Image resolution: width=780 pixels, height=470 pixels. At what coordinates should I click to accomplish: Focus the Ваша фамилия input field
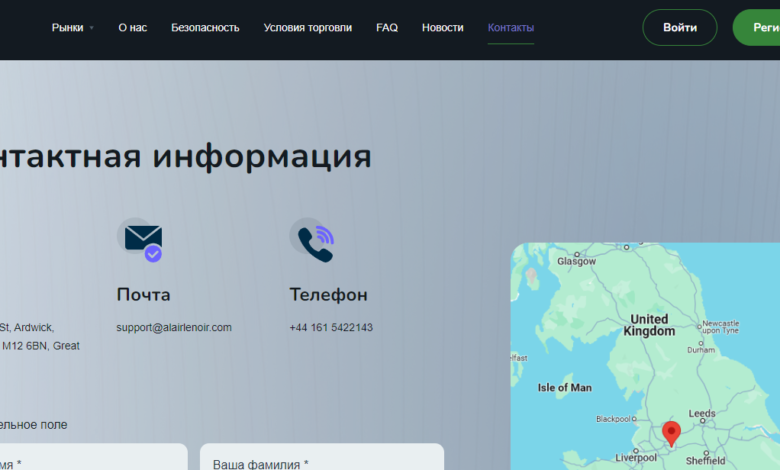[322, 457]
